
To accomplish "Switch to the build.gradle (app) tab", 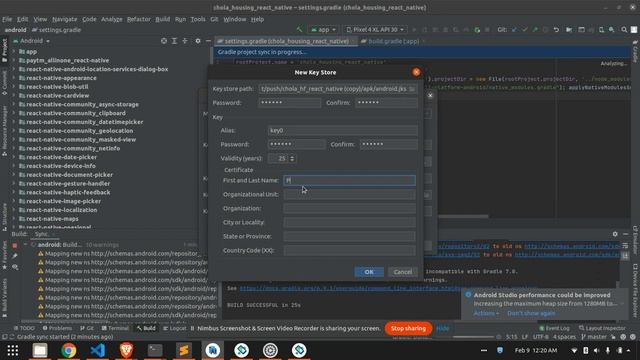I will pyautogui.click(x=393, y=41).
